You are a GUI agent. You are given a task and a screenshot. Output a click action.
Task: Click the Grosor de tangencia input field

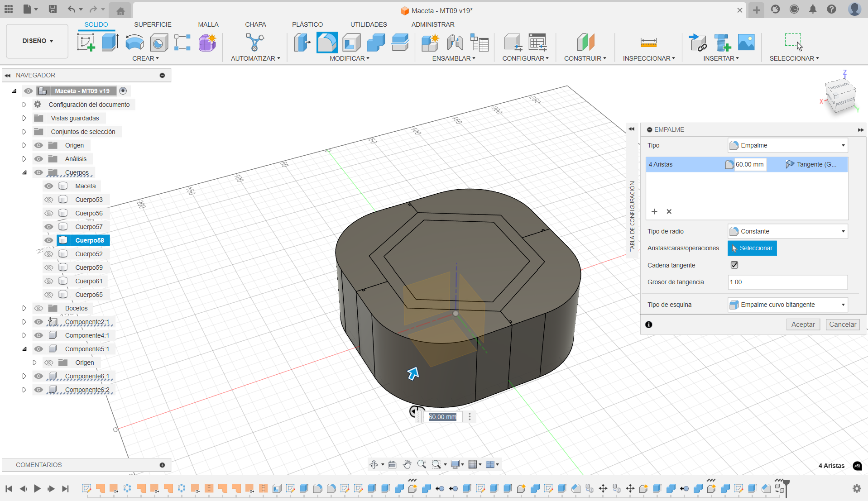coord(787,282)
